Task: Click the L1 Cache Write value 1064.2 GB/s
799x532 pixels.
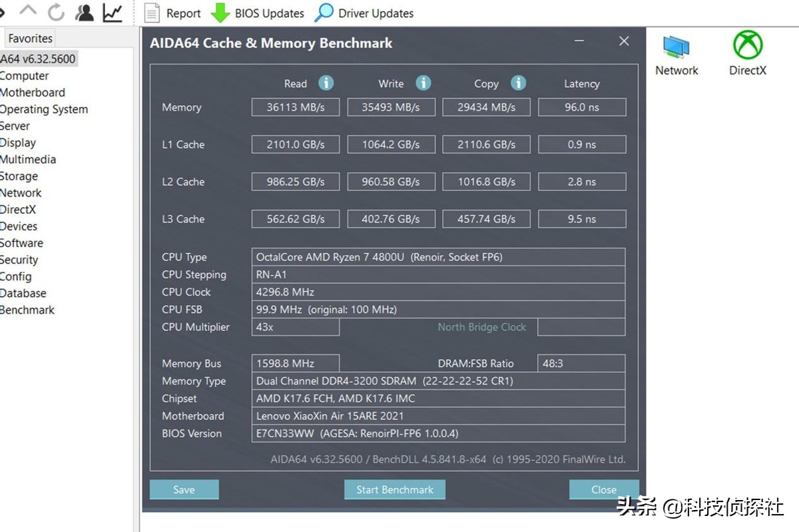Action: (x=392, y=144)
